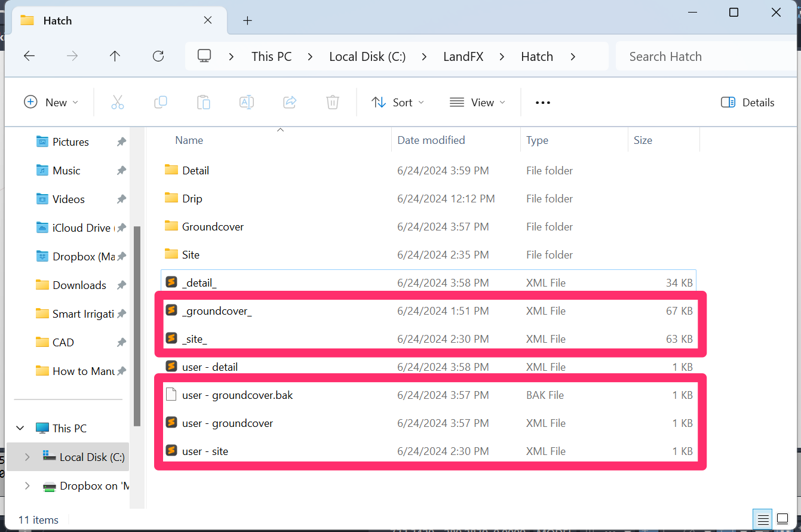Switch to large thumbnails view in status bar
The image size is (801, 532).
(782, 518)
